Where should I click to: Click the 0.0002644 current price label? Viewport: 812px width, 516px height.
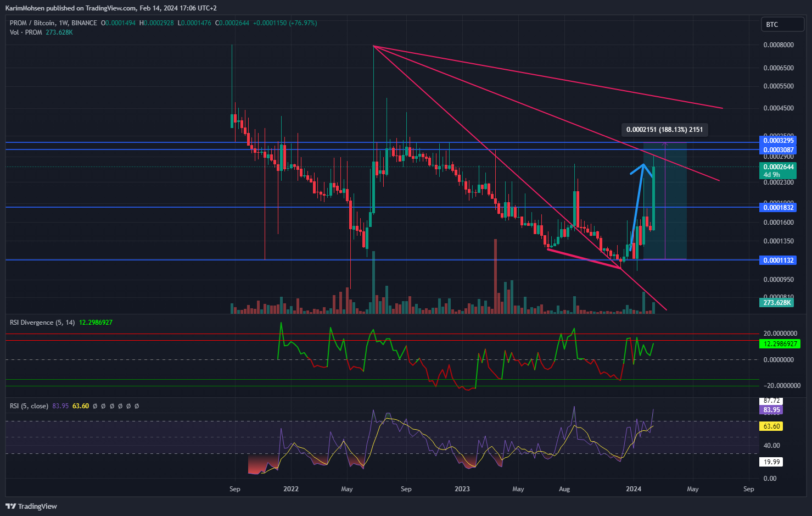(x=779, y=170)
